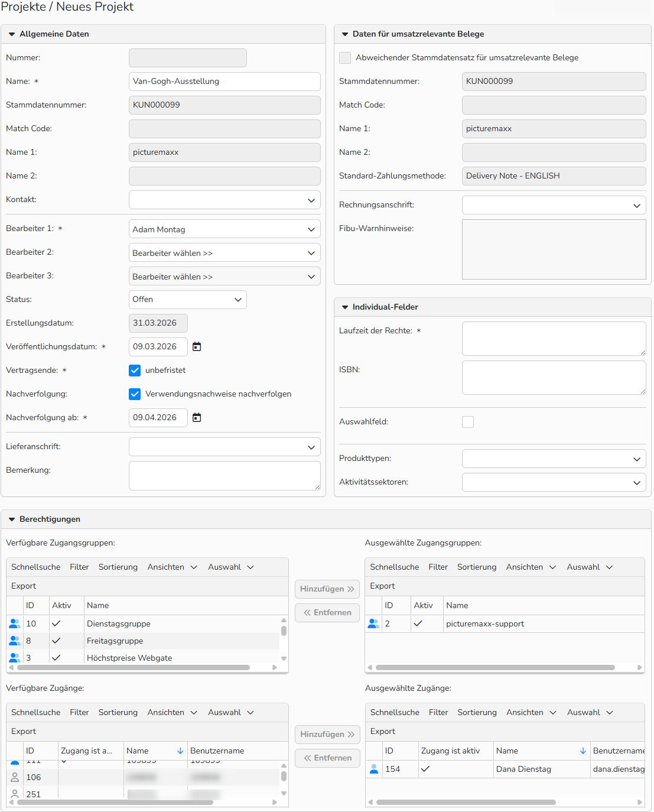Screen dimensions: 654x812
Task: Open the Produkttypen dropdown
Action: coord(554,459)
